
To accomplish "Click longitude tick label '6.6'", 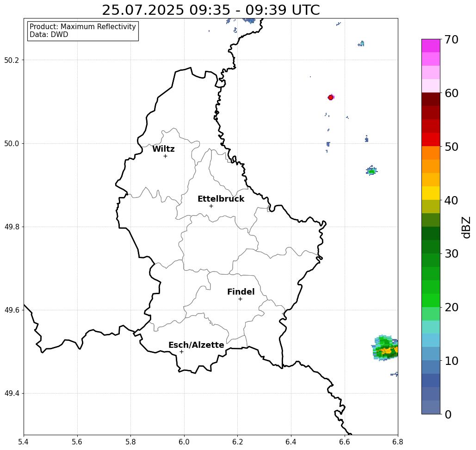I will coord(344,442).
